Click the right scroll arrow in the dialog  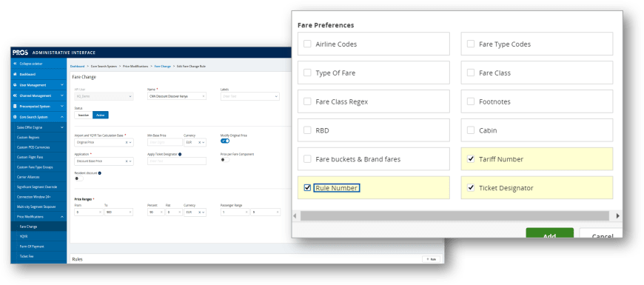coord(617,216)
